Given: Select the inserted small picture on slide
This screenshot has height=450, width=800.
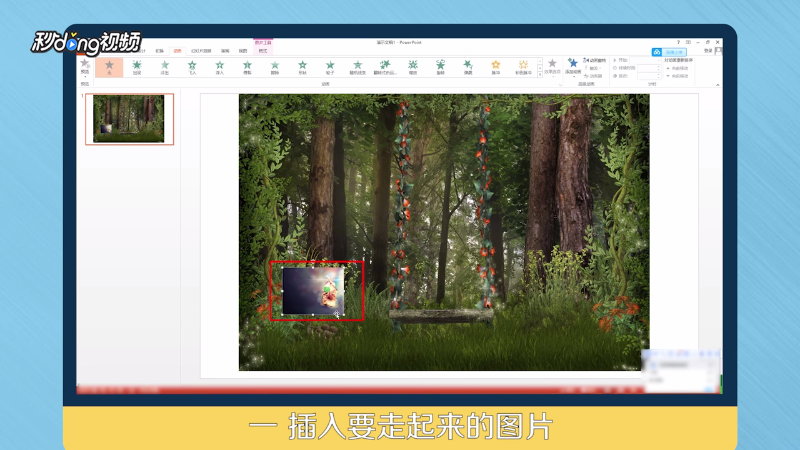Looking at the screenshot, I should pyautogui.click(x=313, y=291).
